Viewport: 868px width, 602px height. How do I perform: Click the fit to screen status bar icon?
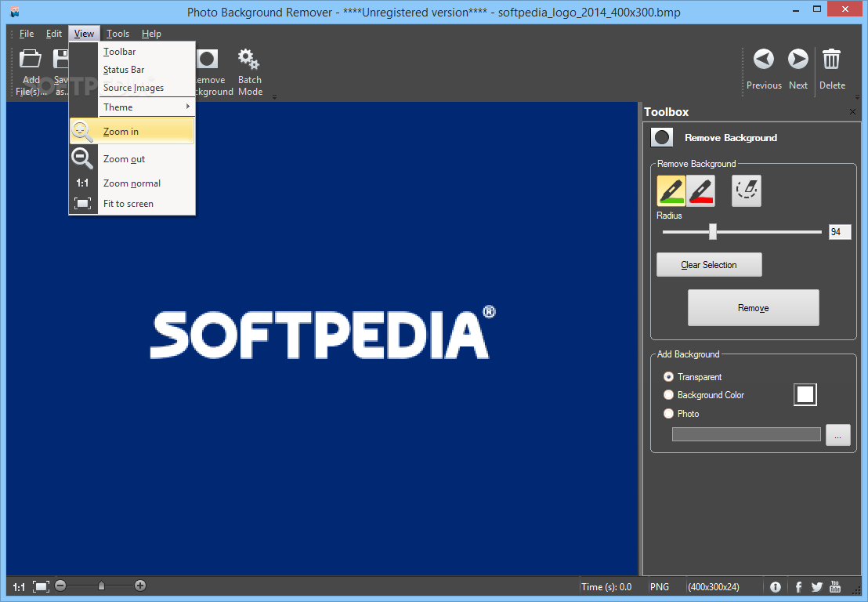(41, 586)
